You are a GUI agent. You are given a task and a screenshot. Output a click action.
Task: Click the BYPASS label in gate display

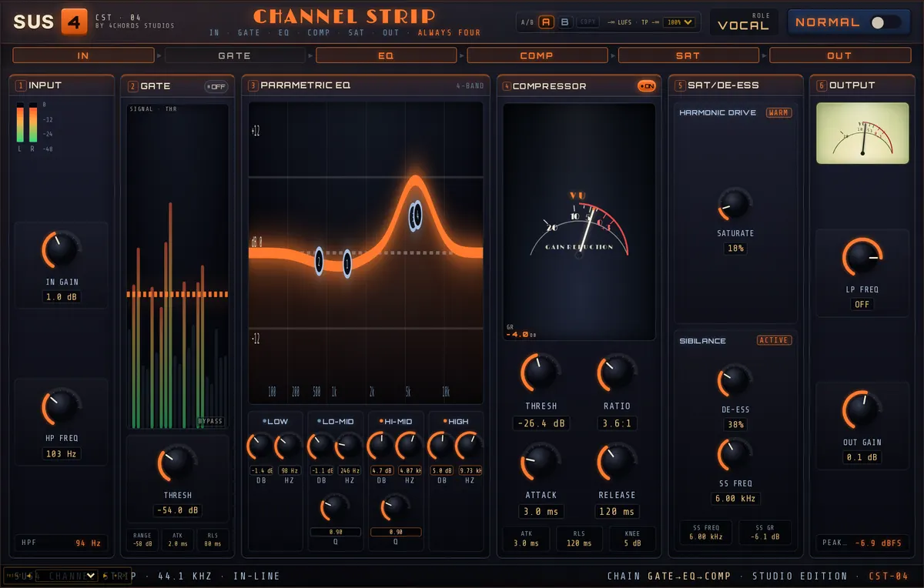tap(210, 421)
